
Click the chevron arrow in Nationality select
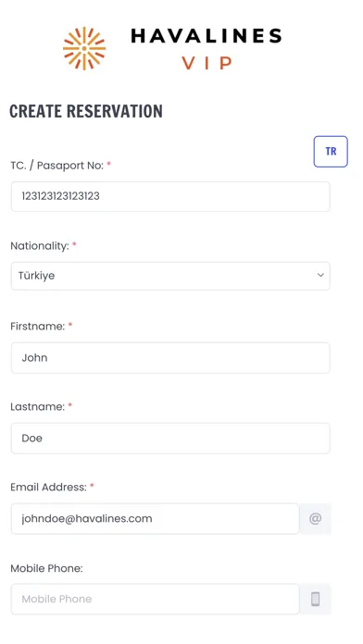320,275
